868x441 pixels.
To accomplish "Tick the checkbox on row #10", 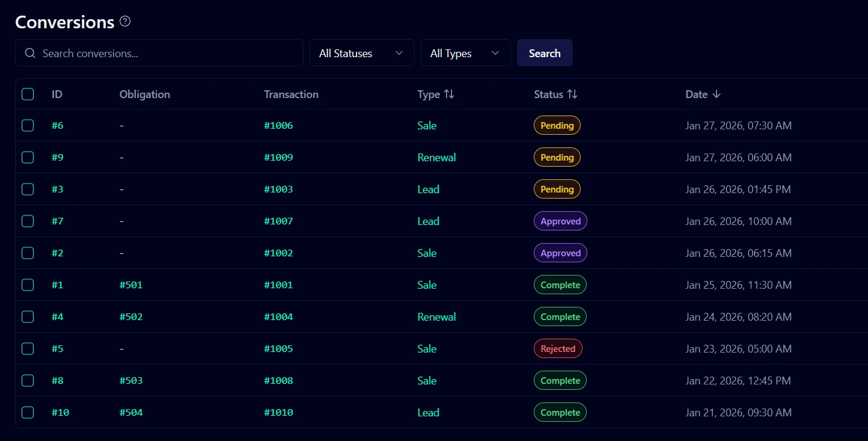I will 28,412.
